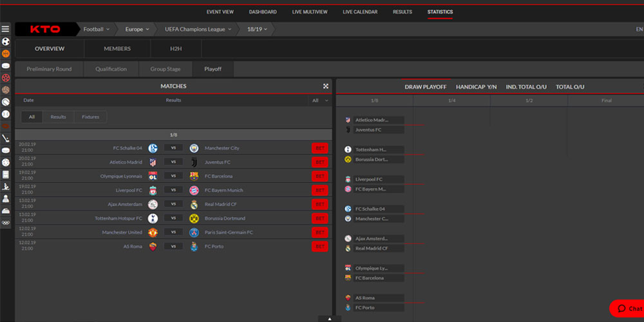Viewport: 644px width, 322px height.
Task: Filter matches to show Results only
Action: (x=58, y=117)
